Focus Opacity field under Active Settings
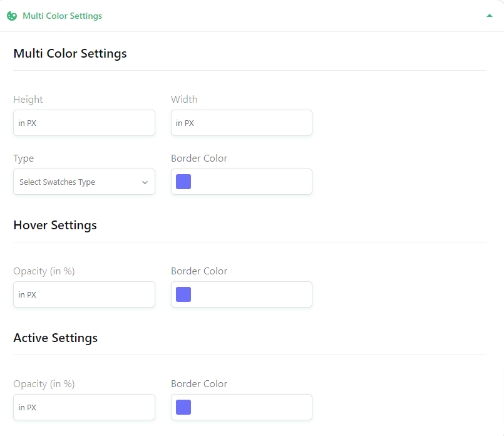504x436 pixels. [x=85, y=407]
